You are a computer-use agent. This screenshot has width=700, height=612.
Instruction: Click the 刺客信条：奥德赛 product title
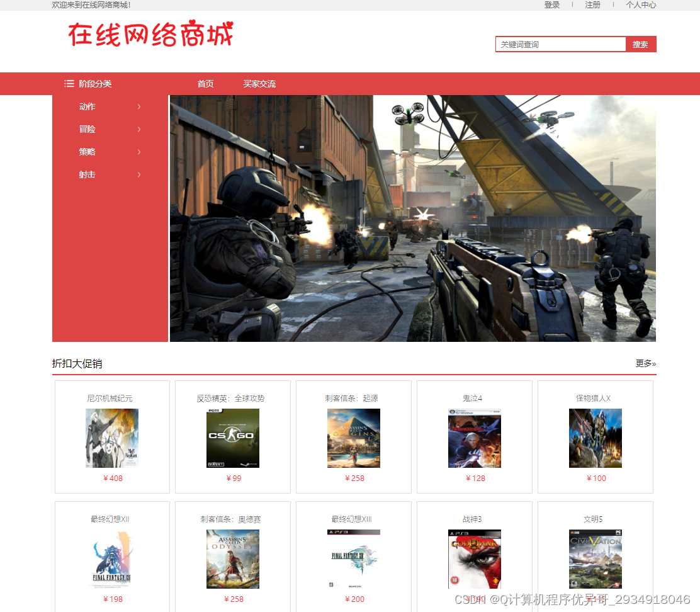(230, 519)
